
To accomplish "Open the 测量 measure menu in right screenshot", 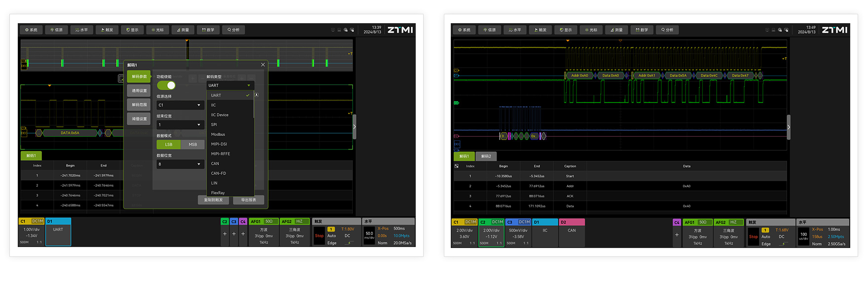I will pyautogui.click(x=616, y=30).
